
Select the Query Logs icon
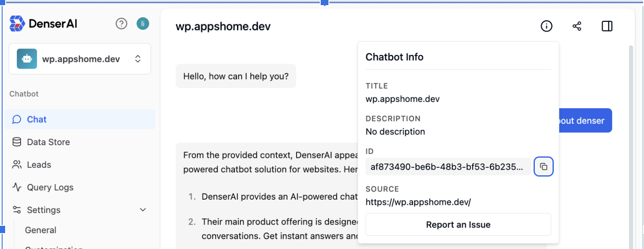click(x=16, y=187)
